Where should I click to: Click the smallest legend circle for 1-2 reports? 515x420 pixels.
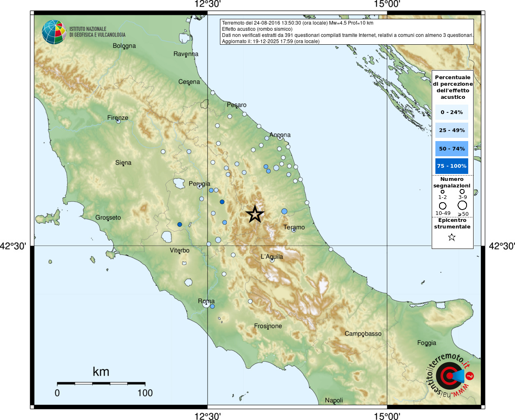[x=442, y=192]
